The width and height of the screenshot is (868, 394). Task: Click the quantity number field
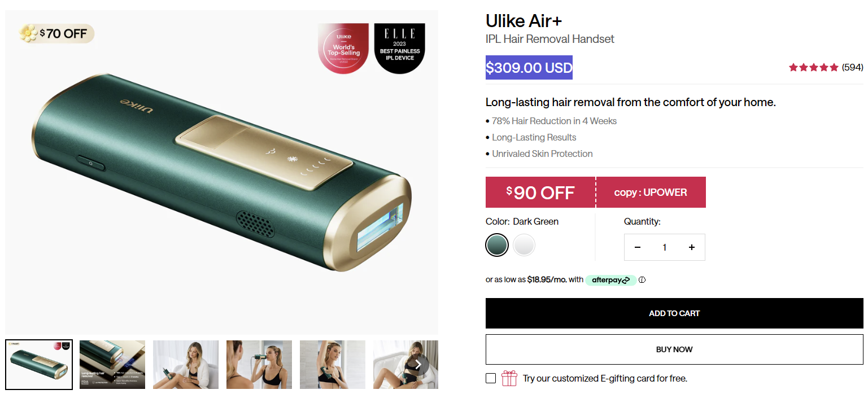665,247
